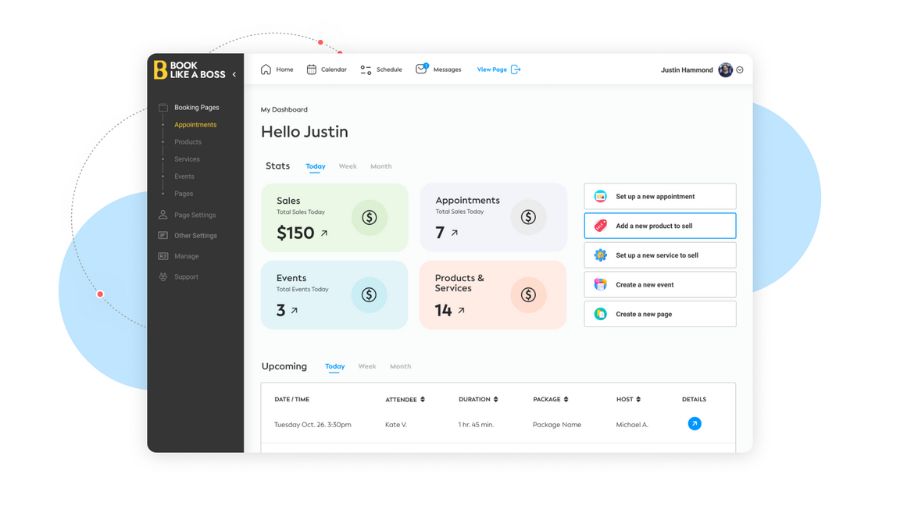Screen dimensions: 900x506
Task: Select the Upcoming Today tab
Action: [335, 367]
